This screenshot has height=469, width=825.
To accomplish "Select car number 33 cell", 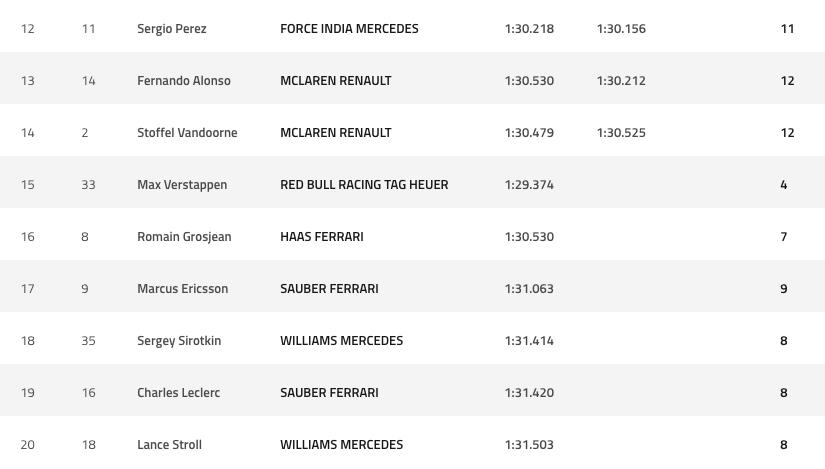I will [89, 185].
